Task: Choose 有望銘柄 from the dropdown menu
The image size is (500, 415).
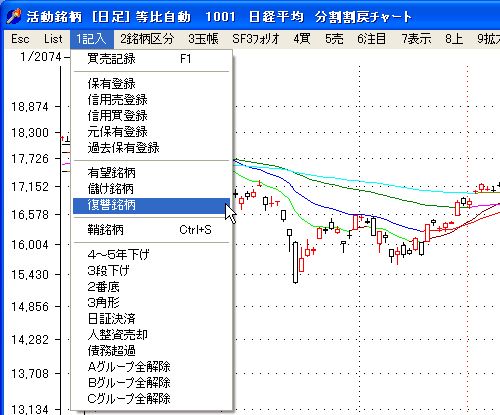Action: (151, 173)
